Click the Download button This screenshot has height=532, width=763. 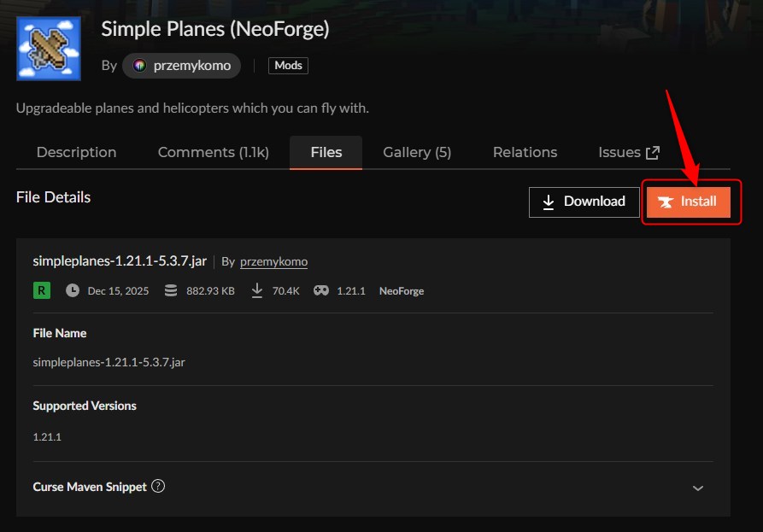(584, 202)
